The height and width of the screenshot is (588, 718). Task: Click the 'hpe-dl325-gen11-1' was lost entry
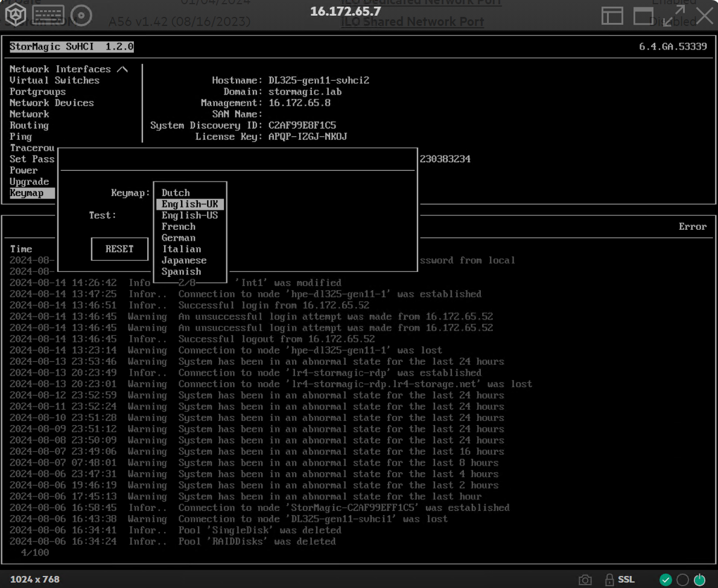[310, 350]
